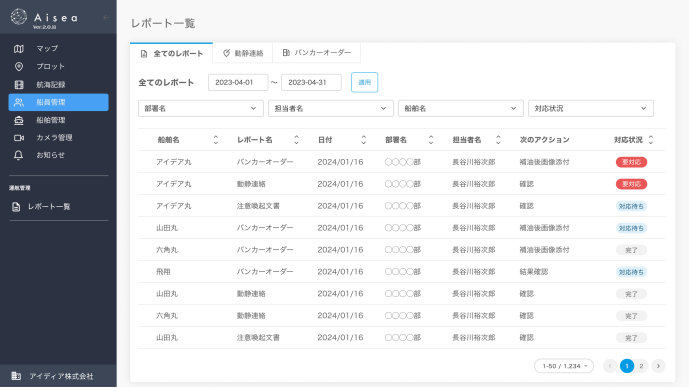The width and height of the screenshot is (689, 391).
Task: Go to previous page with left chevron
Action: [610, 366]
